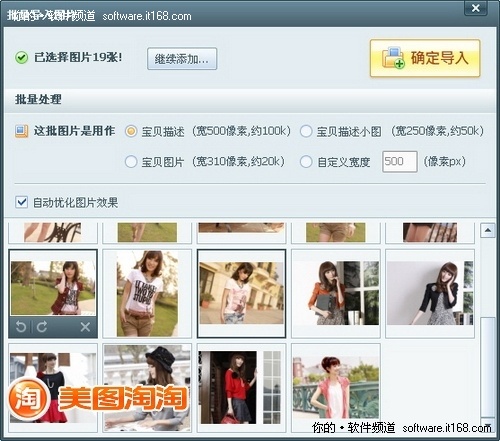This screenshot has width=500, height=441.
Task: Click the (像素px) label
Action: pyautogui.click(x=444, y=162)
